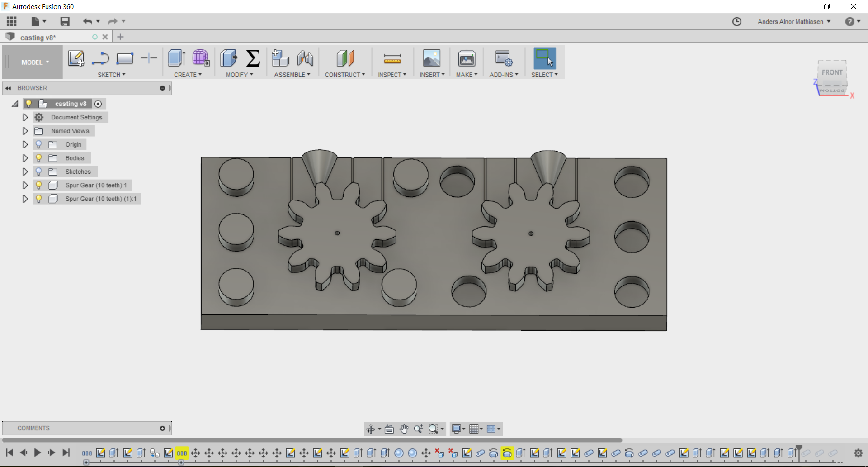Open the user account dropdown
Viewport: 868px width, 467px height.
pos(794,21)
